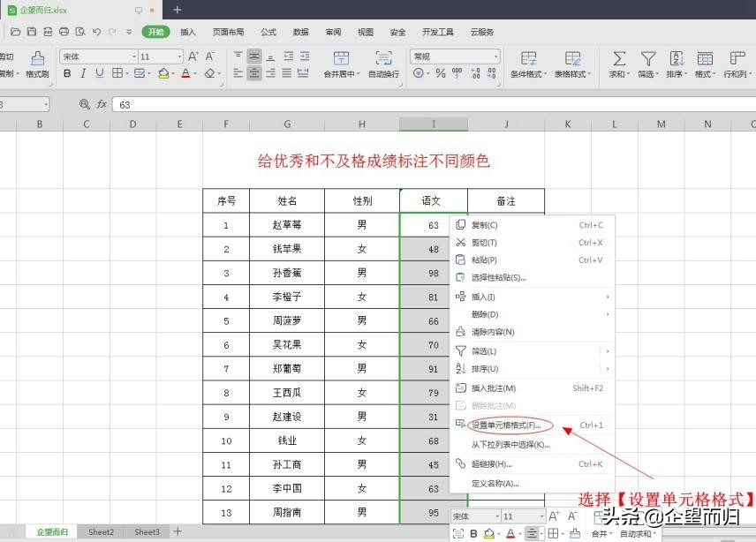Viewport: 756px width, 542px height.
Task: Click the Open file icon in quick access toolbar
Action: [15, 32]
